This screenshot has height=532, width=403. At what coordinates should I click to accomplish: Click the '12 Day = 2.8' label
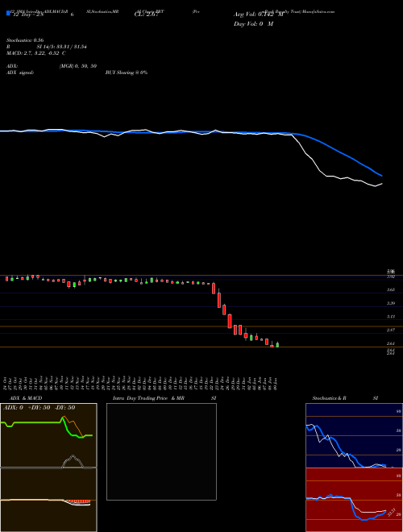click(x=27, y=15)
